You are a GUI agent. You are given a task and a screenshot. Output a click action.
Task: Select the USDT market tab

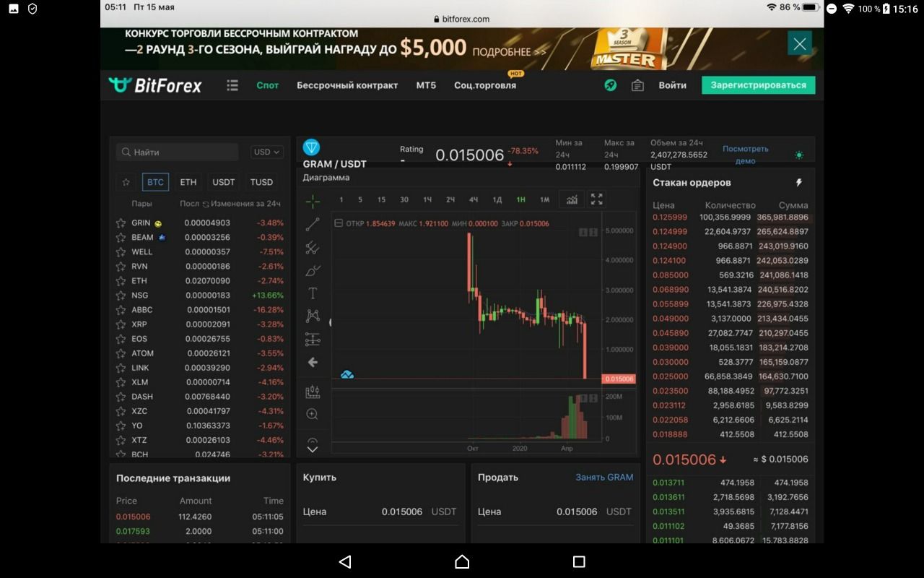(x=224, y=182)
